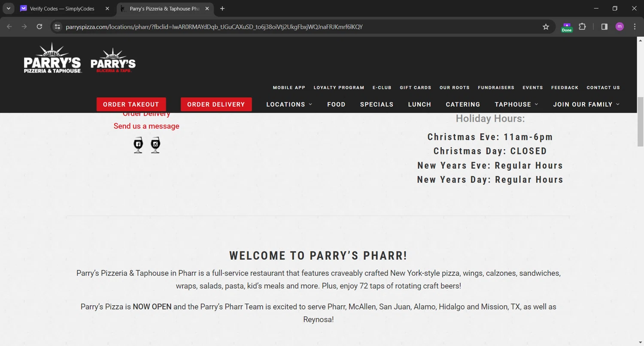Open the Food menu item
Screen dimensions: 644x346
pyautogui.click(x=336, y=104)
